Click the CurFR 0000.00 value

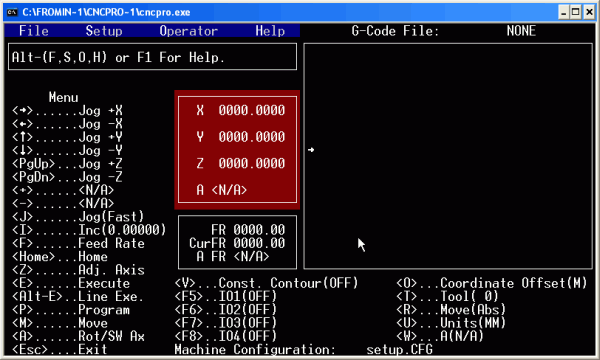click(x=237, y=243)
